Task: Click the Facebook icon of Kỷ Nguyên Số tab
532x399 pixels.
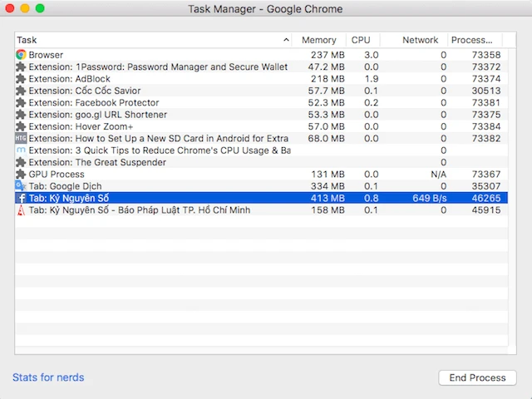Action: 21,199
